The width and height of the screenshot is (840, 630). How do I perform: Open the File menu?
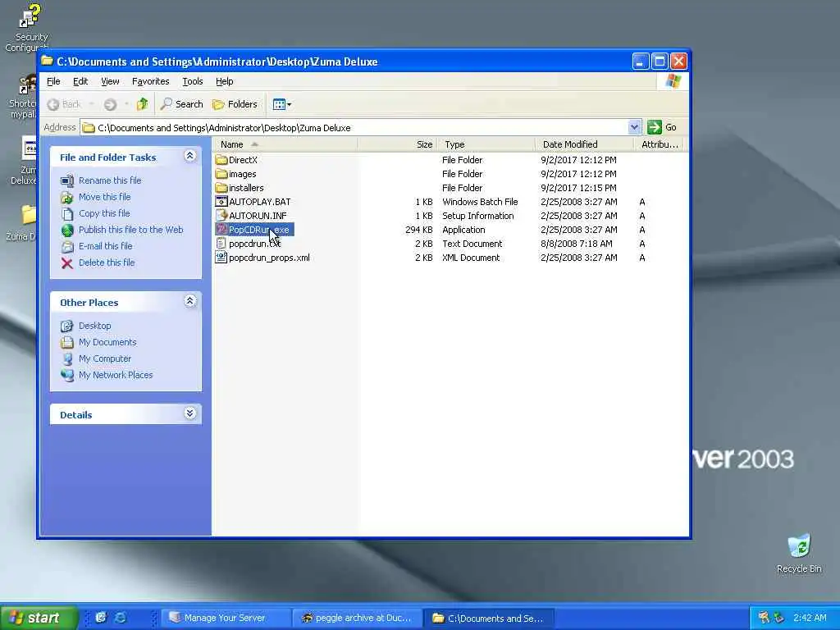[x=53, y=81]
